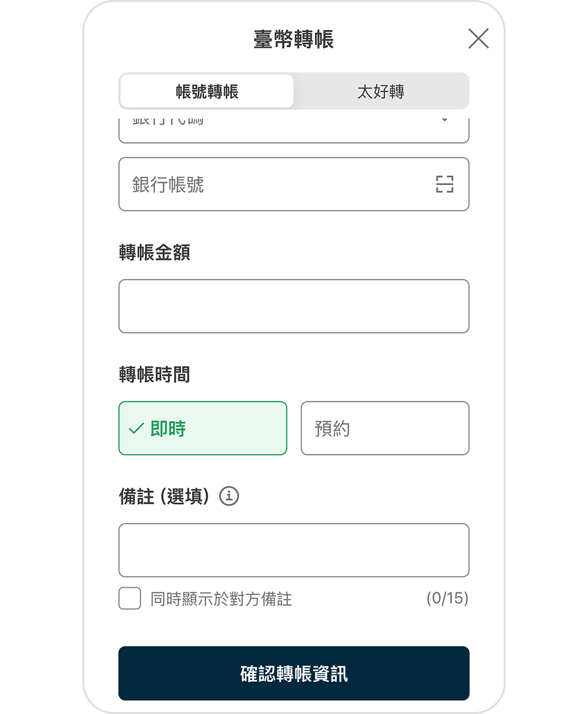
Task: Click the 備註 memo text box
Action: 293,550
